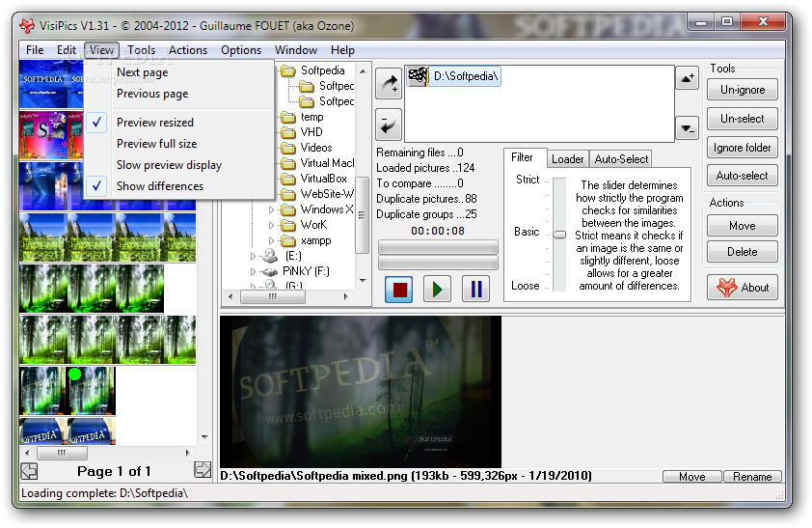Click the remove folder arrow icon
The image size is (812, 528).
[x=389, y=125]
